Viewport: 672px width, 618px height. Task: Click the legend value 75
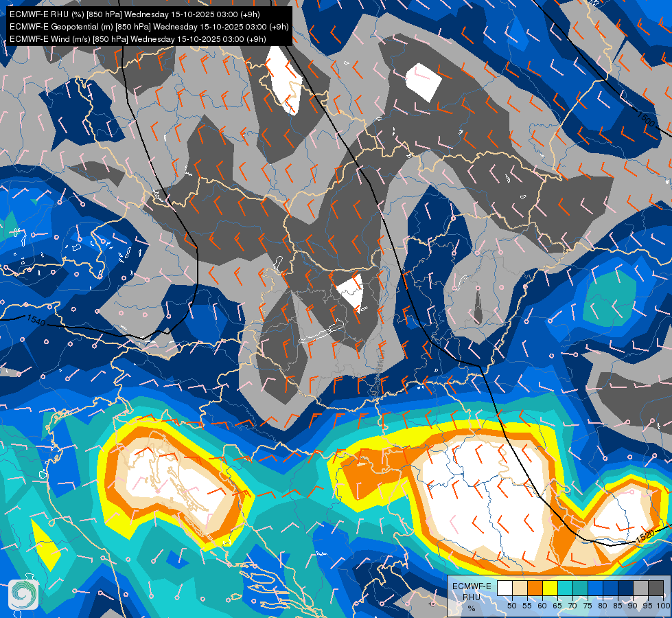[588, 606]
